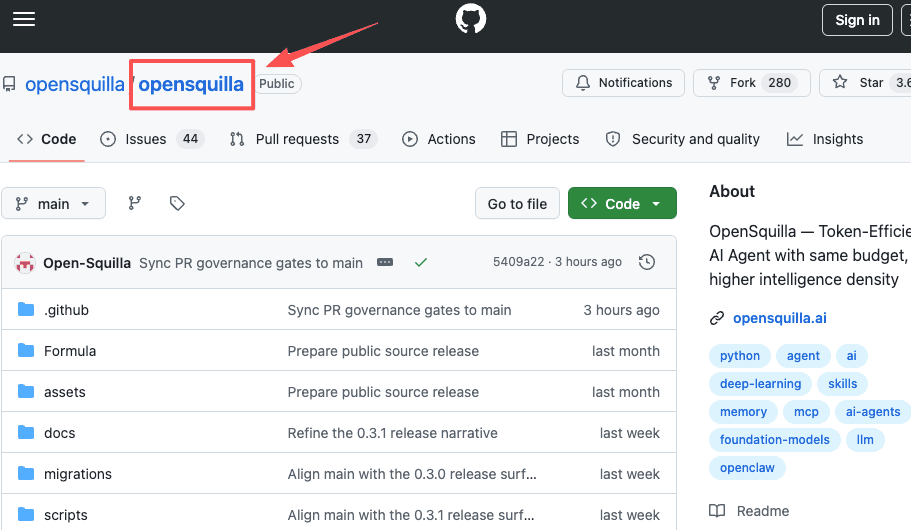Open Align main with 0.3.0 release commit
911x530 pixels.
pos(412,474)
